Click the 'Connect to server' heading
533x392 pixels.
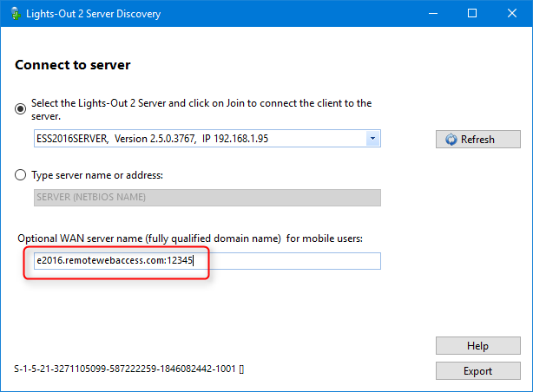(73, 65)
